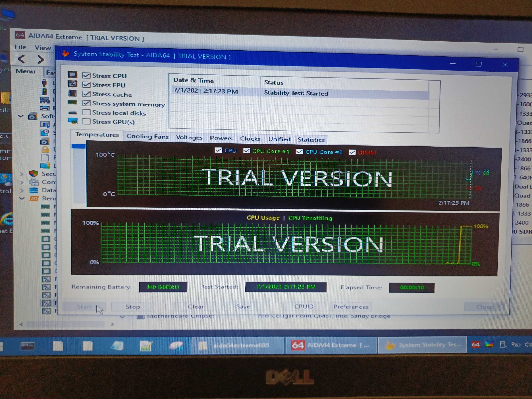Open the command prompt taskbar icon
532x399 pixels.
pyautogui.click(x=28, y=346)
